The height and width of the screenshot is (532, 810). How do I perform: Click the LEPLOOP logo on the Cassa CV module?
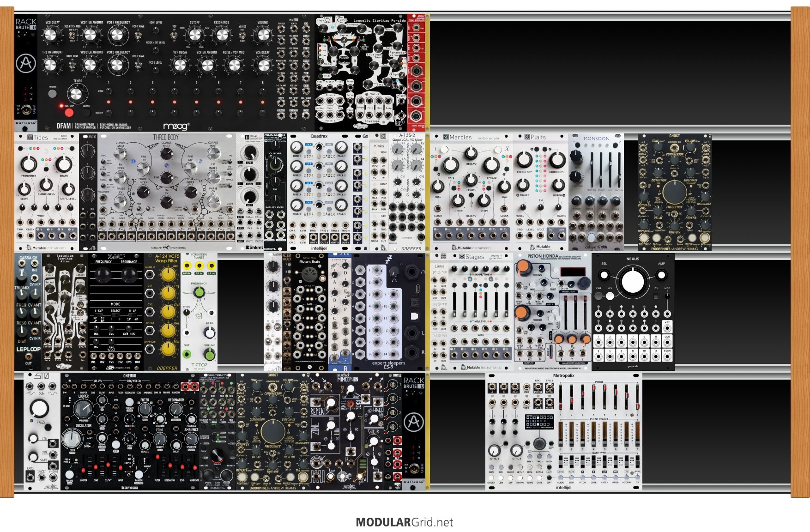29,350
